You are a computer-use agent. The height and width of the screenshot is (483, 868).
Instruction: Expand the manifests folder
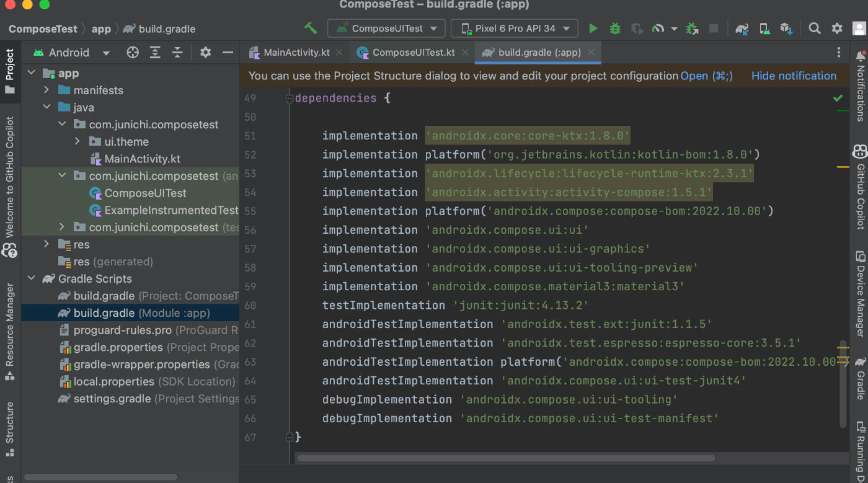[x=46, y=90]
